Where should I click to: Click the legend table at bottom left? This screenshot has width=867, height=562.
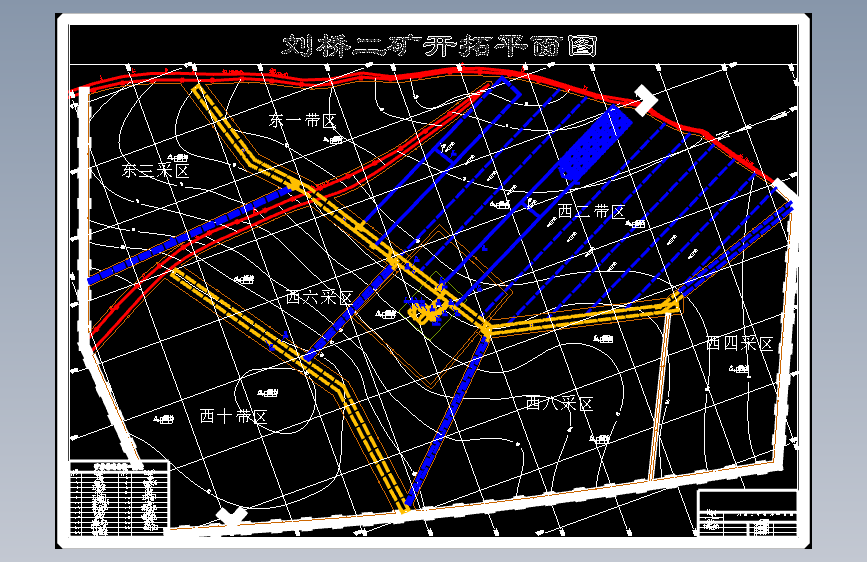tap(119, 498)
